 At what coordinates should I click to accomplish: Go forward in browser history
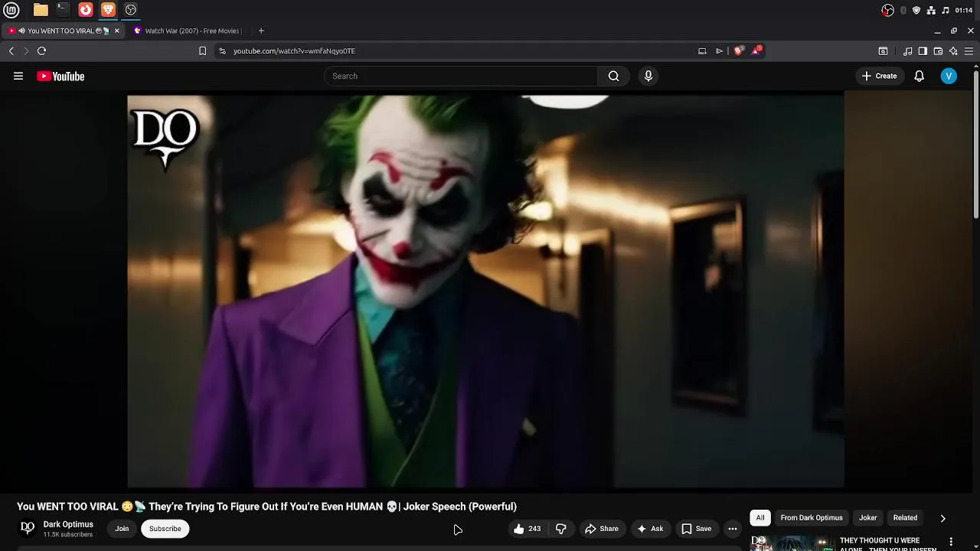26,51
